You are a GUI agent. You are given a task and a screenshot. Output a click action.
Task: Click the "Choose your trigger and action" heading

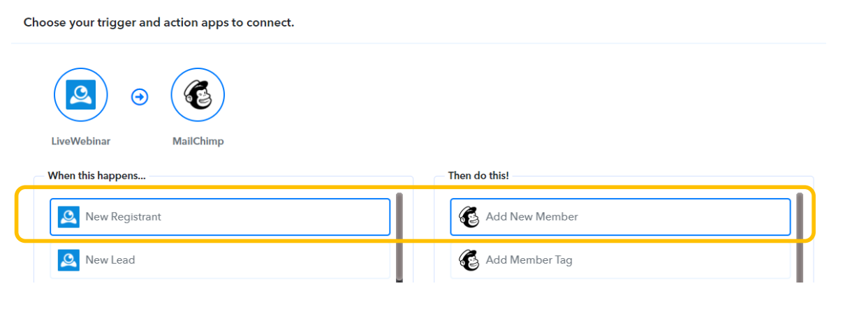point(159,22)
